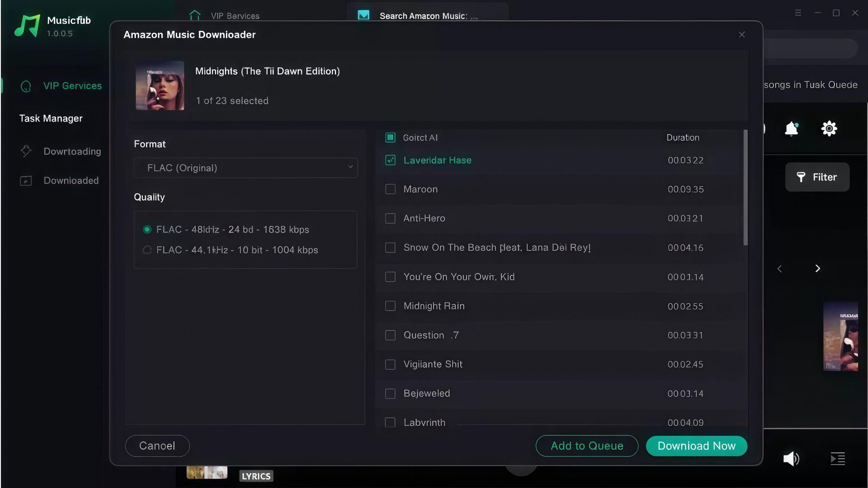Click the Downloaded folder icon
Image resolution: width=868 pixels, height=488 pixels.
point(26,181)
